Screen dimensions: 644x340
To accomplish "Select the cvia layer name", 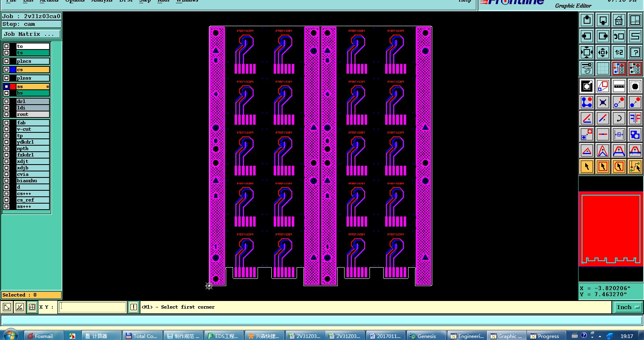I will 33,174.
